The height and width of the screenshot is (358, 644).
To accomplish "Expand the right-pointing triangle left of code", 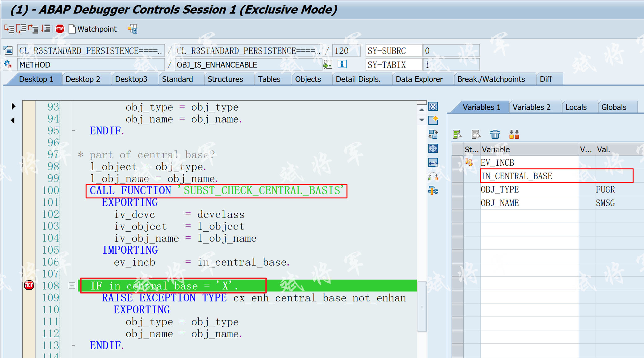I will (x=13, y=107).
